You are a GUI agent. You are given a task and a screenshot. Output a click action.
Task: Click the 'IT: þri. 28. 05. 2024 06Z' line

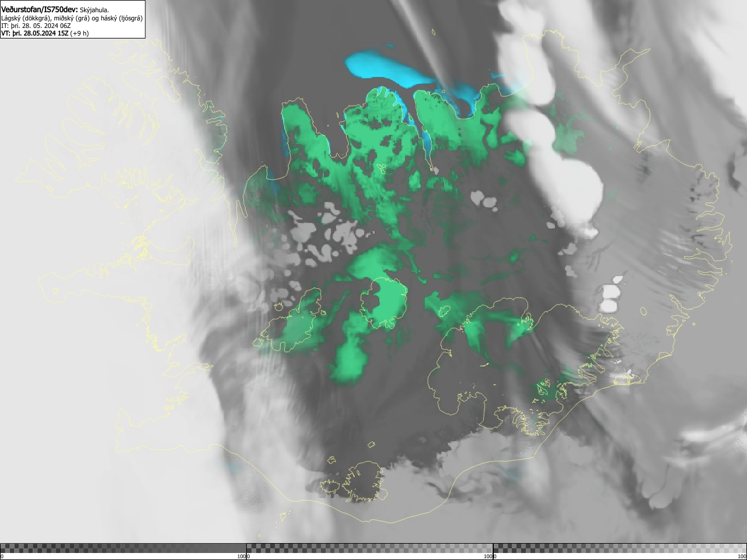pos(36,26)
